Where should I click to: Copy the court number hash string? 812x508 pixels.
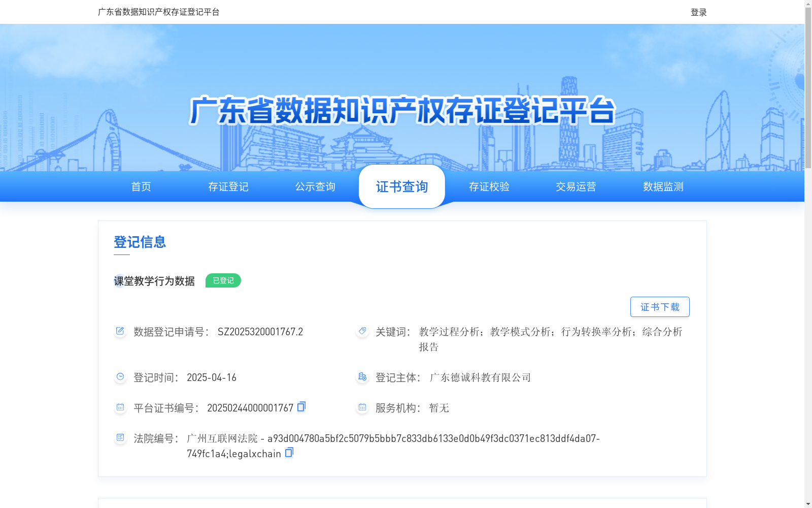tap(289, 453)
